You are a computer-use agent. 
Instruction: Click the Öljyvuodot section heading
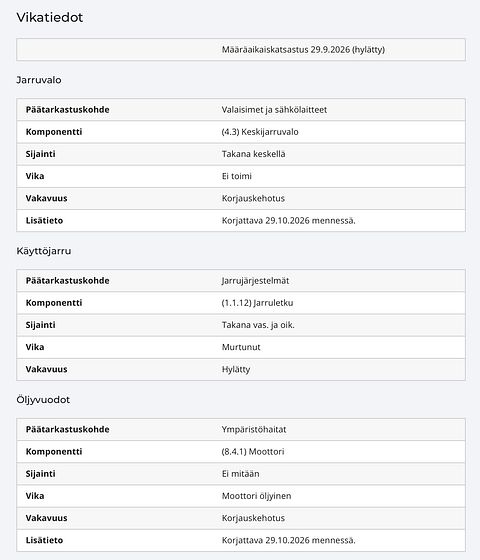coord(43,400)
